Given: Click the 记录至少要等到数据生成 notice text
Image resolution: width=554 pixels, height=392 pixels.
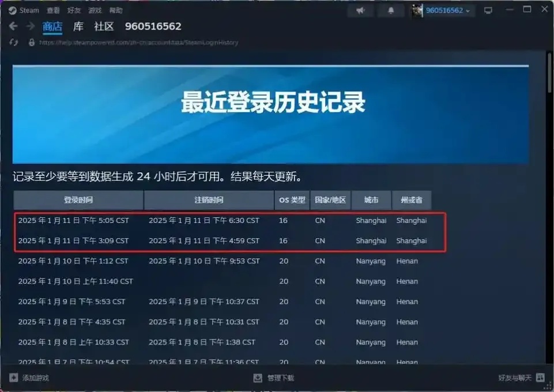Looking at the screenshot, I should 157,176.
